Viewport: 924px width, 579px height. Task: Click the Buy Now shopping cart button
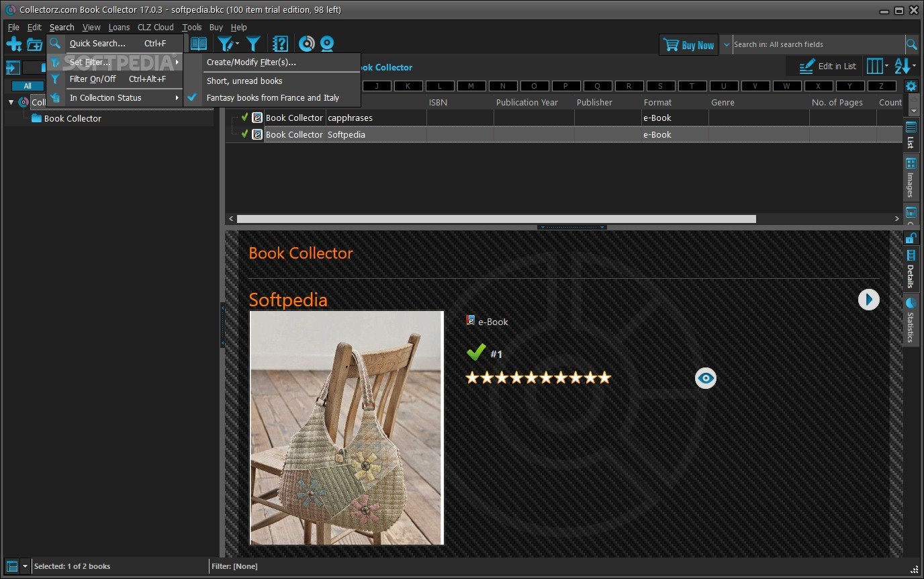688,45
